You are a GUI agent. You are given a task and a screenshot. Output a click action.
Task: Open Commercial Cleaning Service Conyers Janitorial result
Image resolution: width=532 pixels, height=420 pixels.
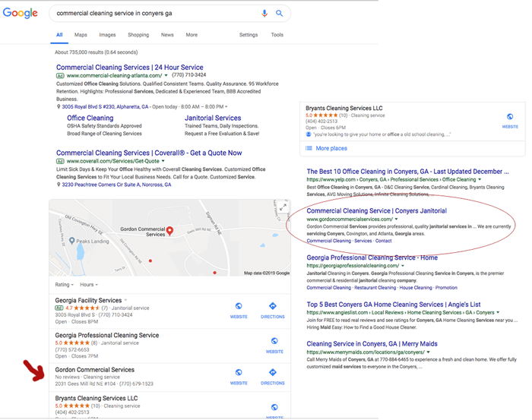pyautogui.click(x=377, y=211)
